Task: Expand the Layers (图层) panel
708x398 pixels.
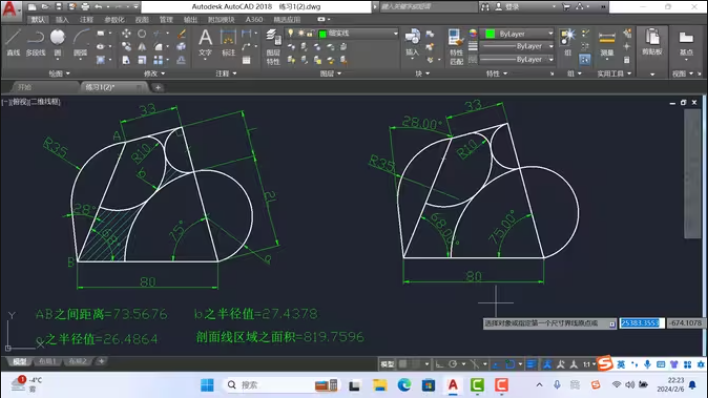Action: pos(331,73)
